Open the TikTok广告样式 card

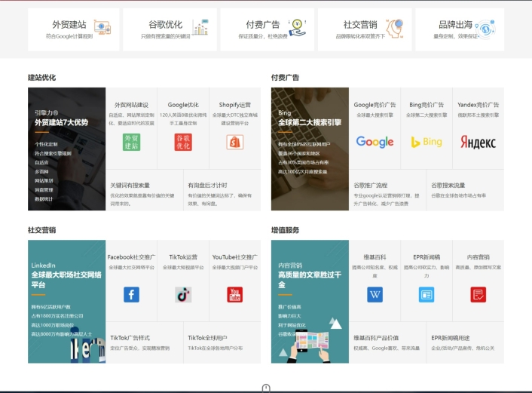pyautogui.click(x=145, y=342)
